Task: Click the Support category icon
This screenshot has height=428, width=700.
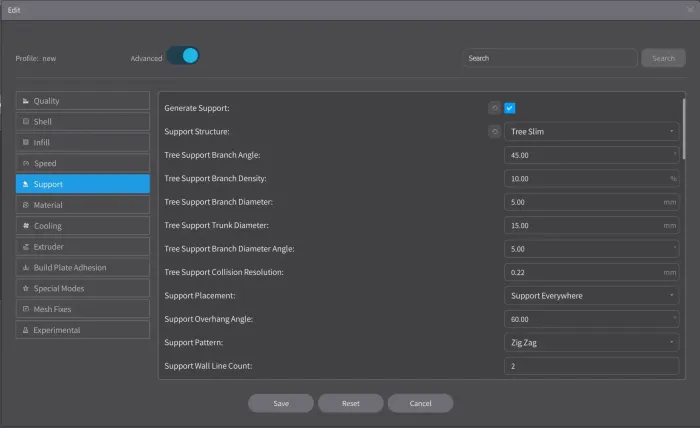Action: click(x=26, y=184)
